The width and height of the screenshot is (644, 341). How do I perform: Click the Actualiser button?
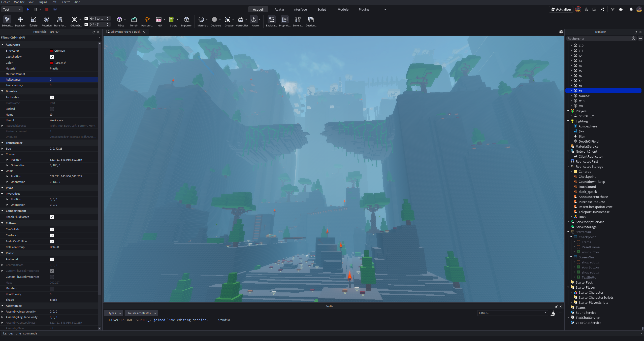click(x=561, y=9)
